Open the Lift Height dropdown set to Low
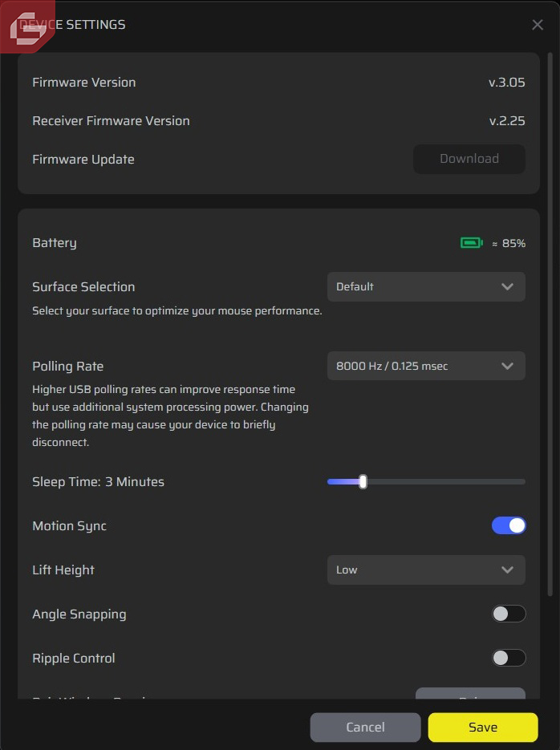 425,570
